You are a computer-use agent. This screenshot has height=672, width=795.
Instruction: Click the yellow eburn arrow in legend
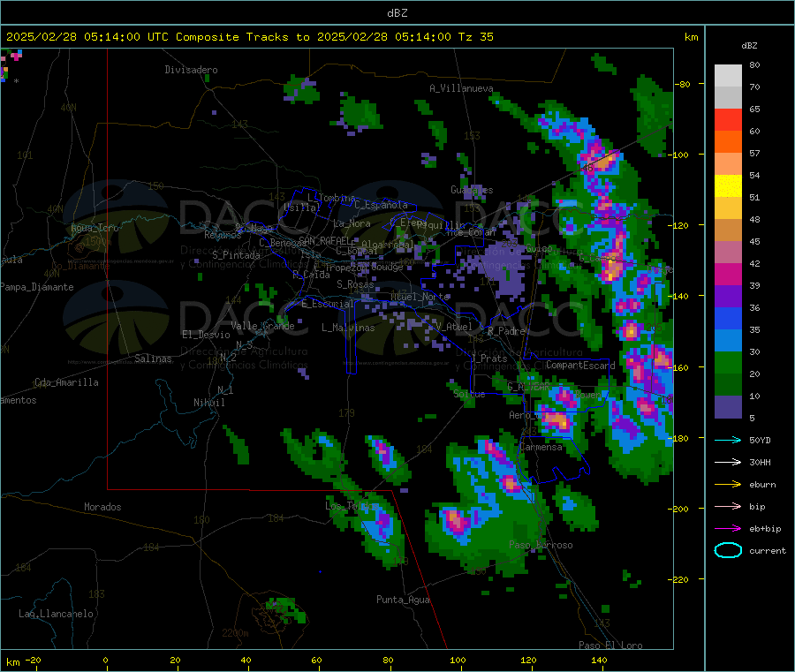(x=728, y=485)
